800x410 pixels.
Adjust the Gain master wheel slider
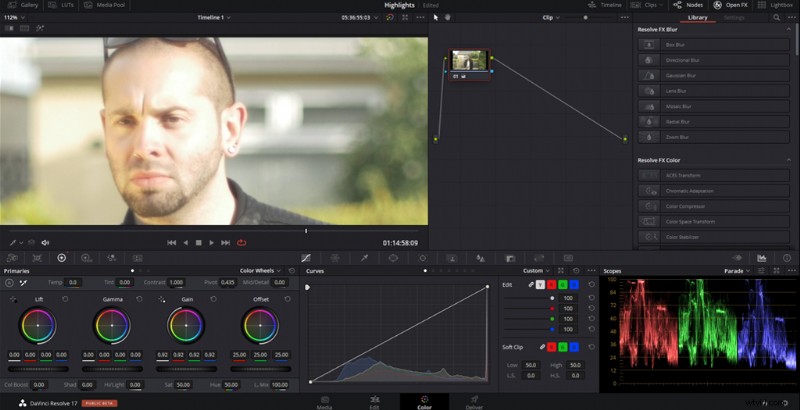tap(187, 369)
